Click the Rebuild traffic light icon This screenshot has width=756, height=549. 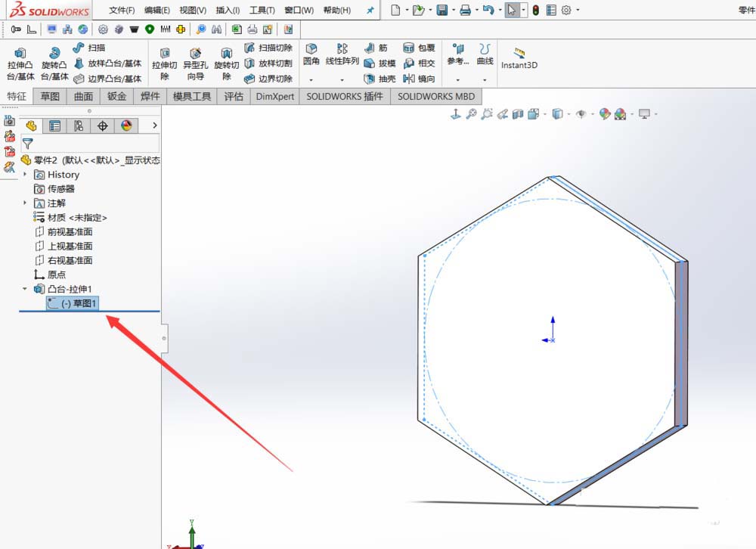536,10
